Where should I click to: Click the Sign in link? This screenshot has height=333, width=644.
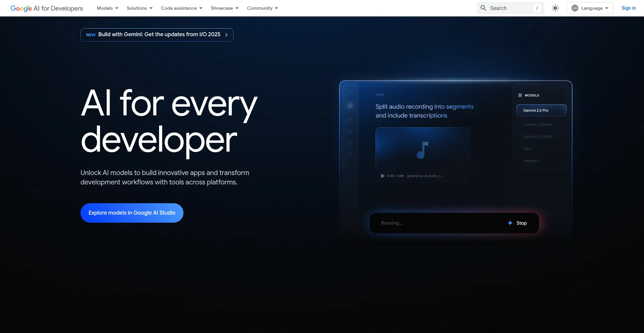[x=629, y=8]
